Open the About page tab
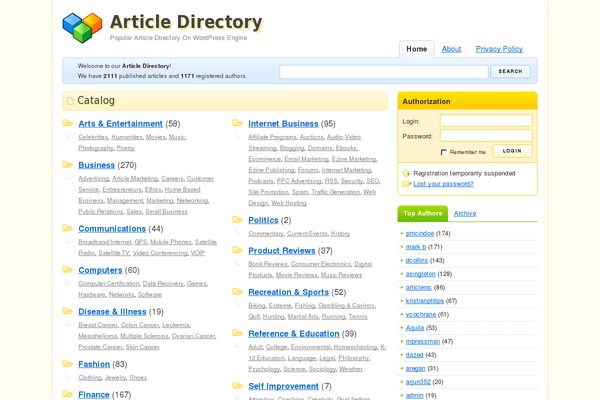This screenshot has width=600, height=400. [x=452, y=49]
